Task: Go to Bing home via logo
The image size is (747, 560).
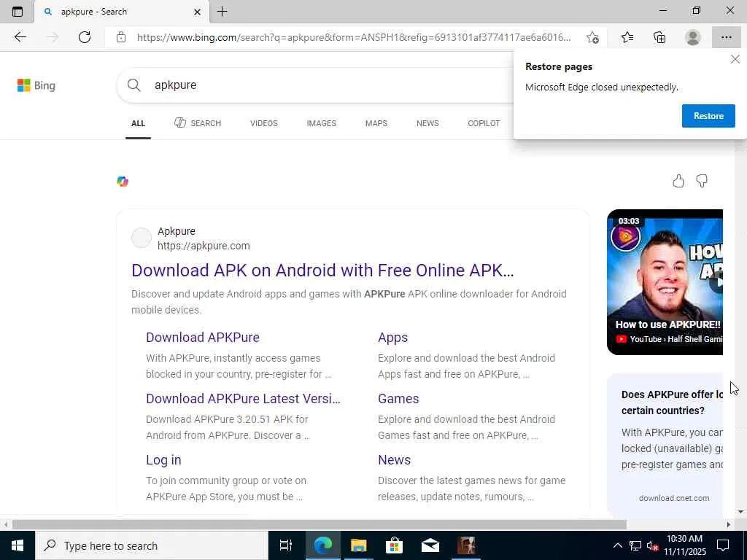Action: (x=36, y=86)
